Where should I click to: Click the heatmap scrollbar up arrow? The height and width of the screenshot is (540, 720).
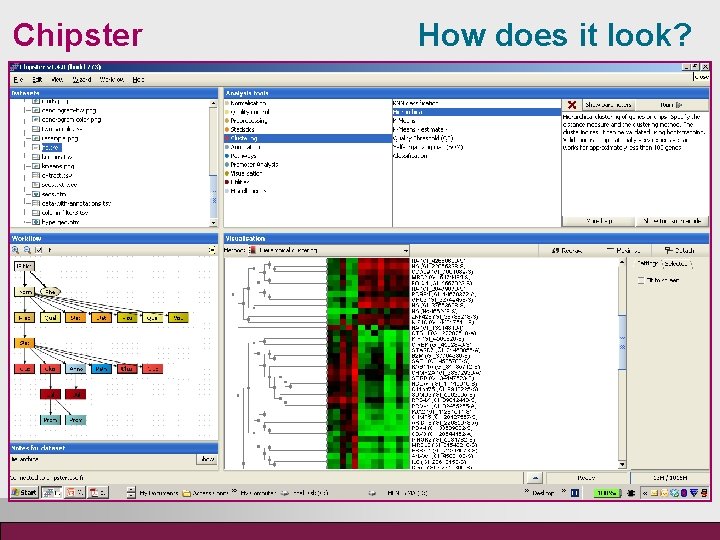622,262
